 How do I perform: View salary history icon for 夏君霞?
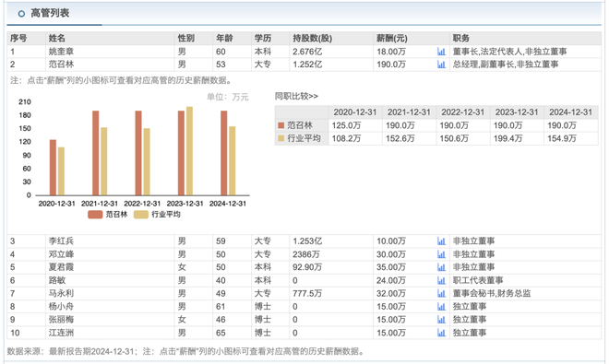[x=441, y=267]
